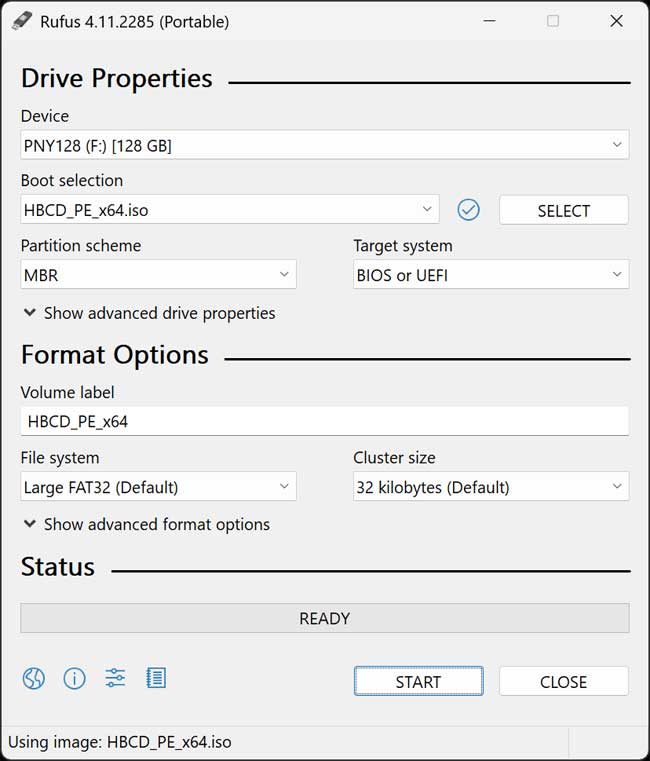
Task: Open the application settings sliders icon
Action: (x=115, y=678)
